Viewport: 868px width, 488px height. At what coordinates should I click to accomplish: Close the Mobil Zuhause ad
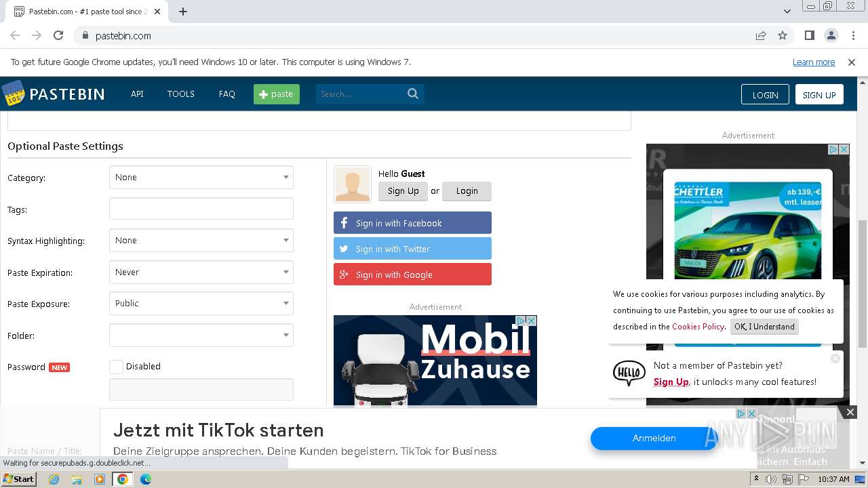click(532, 321)
